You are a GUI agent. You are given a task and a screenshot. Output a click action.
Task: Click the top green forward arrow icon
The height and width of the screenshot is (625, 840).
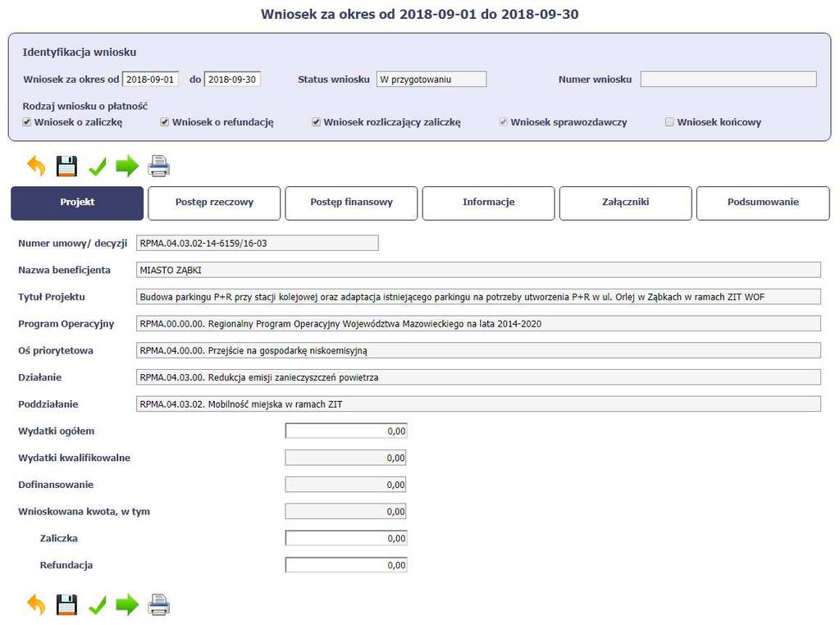[127, 166]
